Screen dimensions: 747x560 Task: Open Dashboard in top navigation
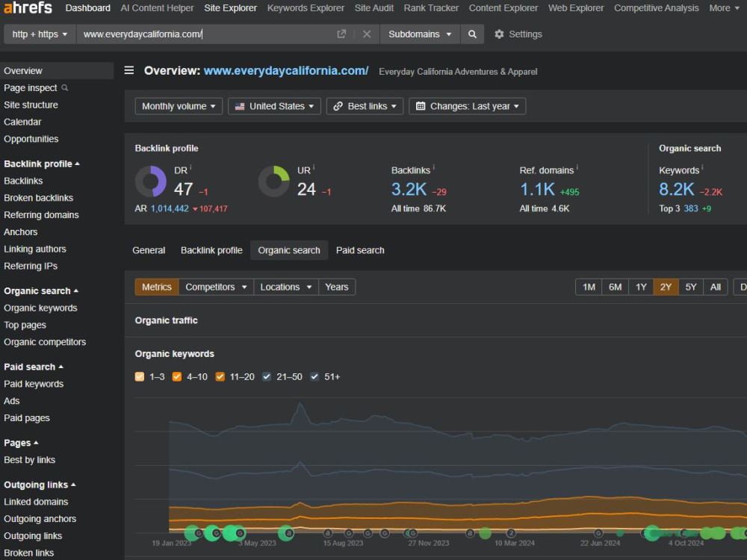87,8
